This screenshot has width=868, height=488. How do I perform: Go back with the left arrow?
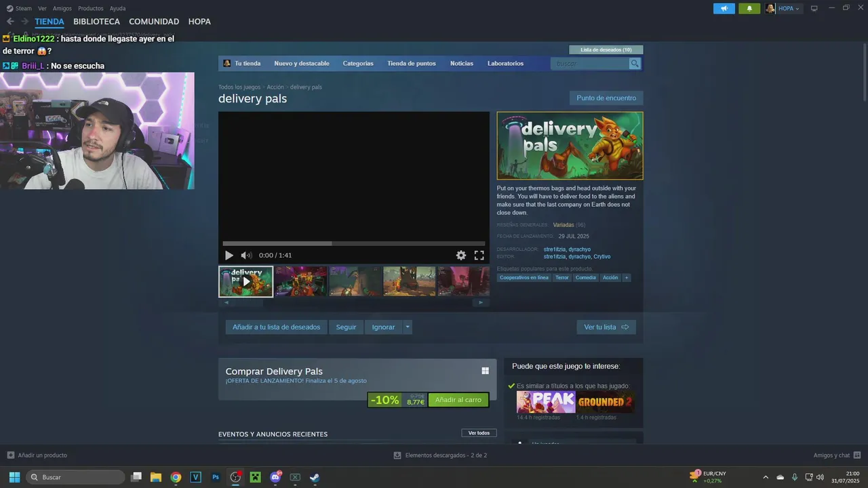(10, 22)
